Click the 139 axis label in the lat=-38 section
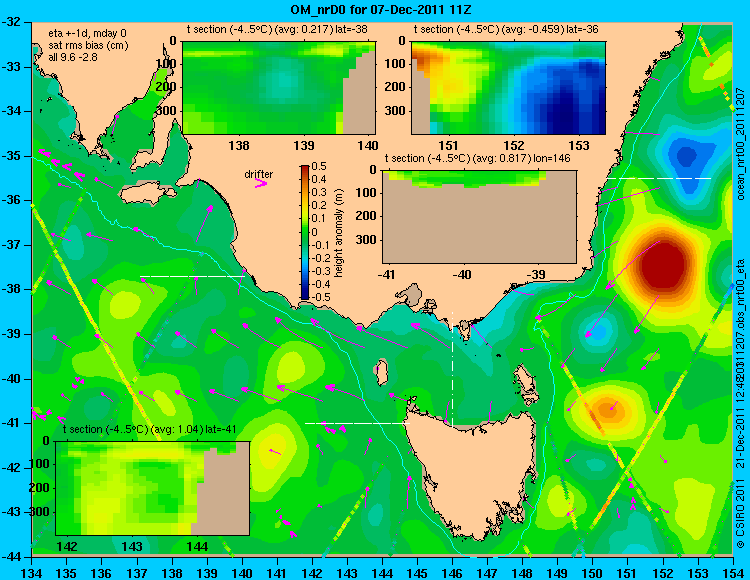 304,146
